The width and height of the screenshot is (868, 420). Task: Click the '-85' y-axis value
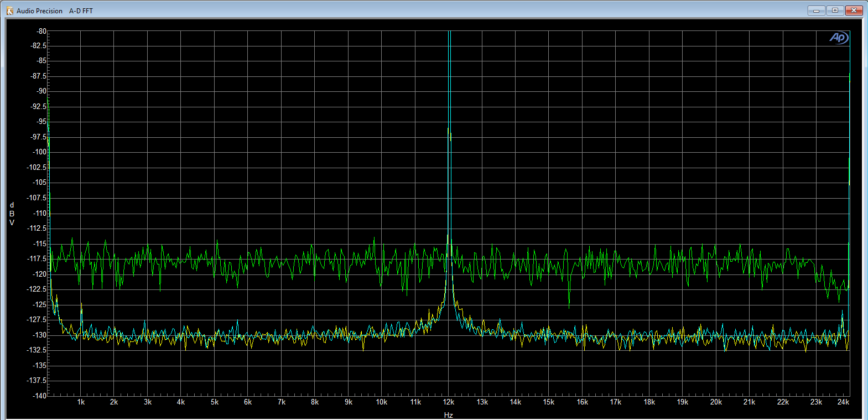41,61
